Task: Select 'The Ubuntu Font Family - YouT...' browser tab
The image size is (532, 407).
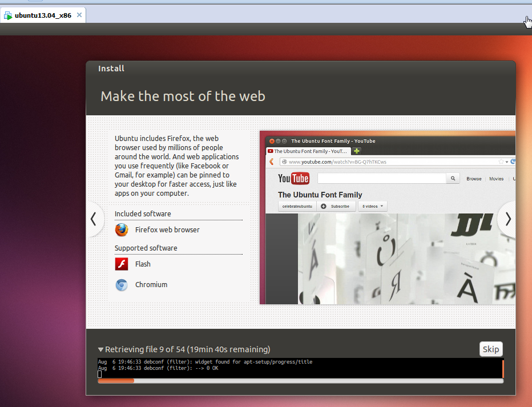Action: pos(307,151)
